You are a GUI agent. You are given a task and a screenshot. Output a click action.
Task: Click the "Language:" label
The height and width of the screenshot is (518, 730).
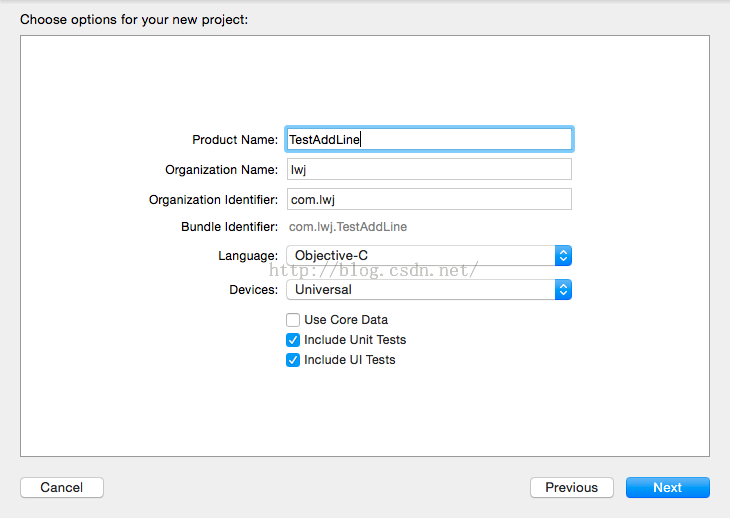(248, 256)
